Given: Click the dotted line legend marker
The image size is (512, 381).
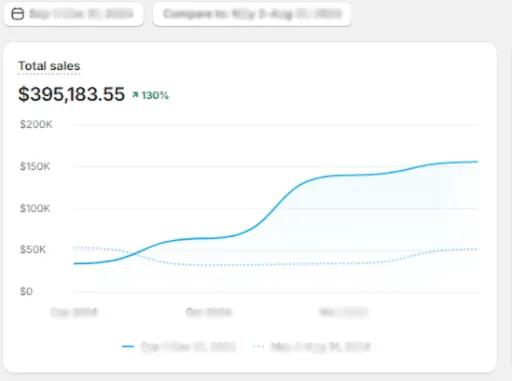Looking at the screenshot, I should point(259,347).
